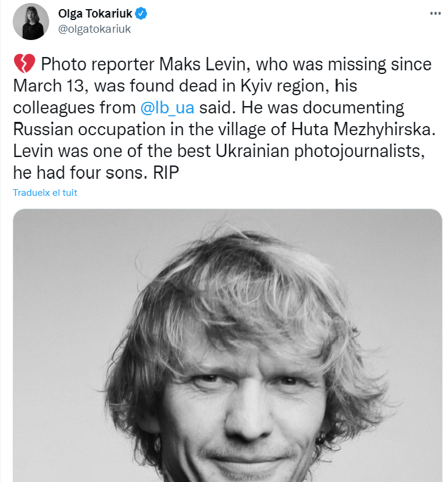Click the Huta Mezhyhirska text
This screenshot has height=482, width=448.
click(363, 129)
